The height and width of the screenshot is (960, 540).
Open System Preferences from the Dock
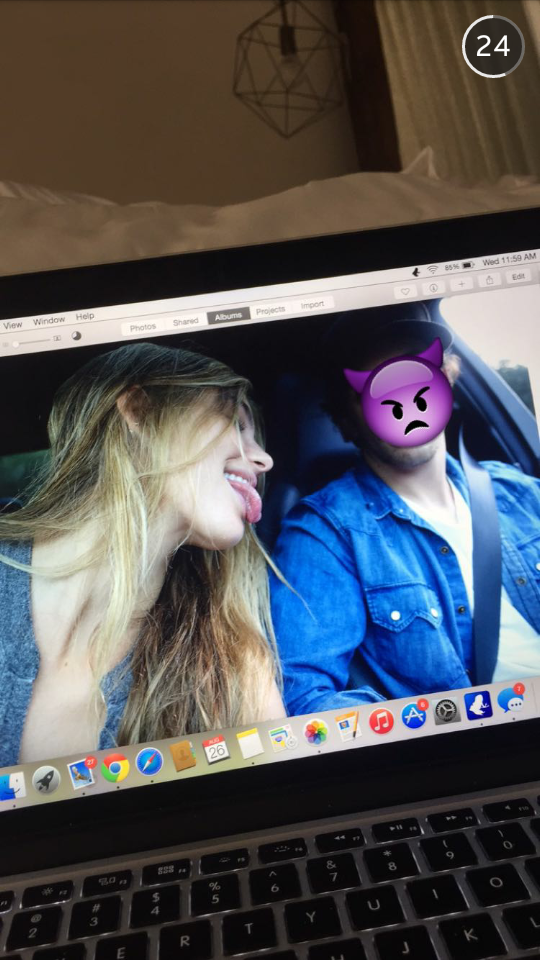tap(447, 710)
